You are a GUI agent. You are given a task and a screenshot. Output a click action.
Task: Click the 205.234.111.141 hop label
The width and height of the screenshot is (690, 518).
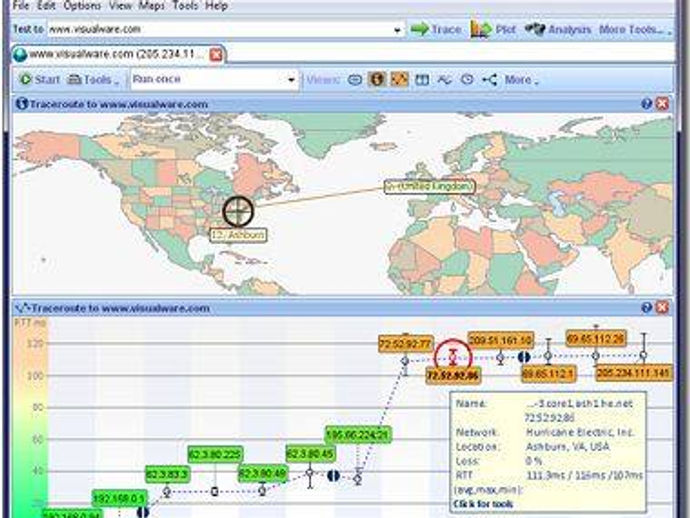click(634, 373)
